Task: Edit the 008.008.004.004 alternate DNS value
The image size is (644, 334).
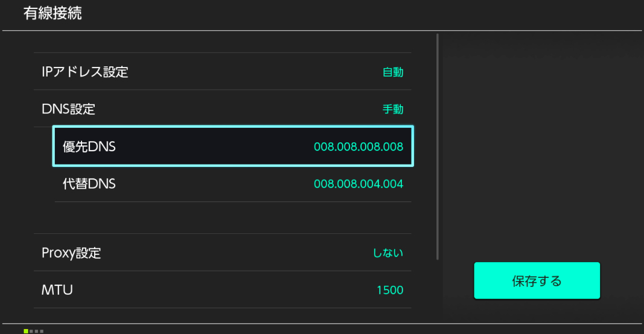Action: 358,184
